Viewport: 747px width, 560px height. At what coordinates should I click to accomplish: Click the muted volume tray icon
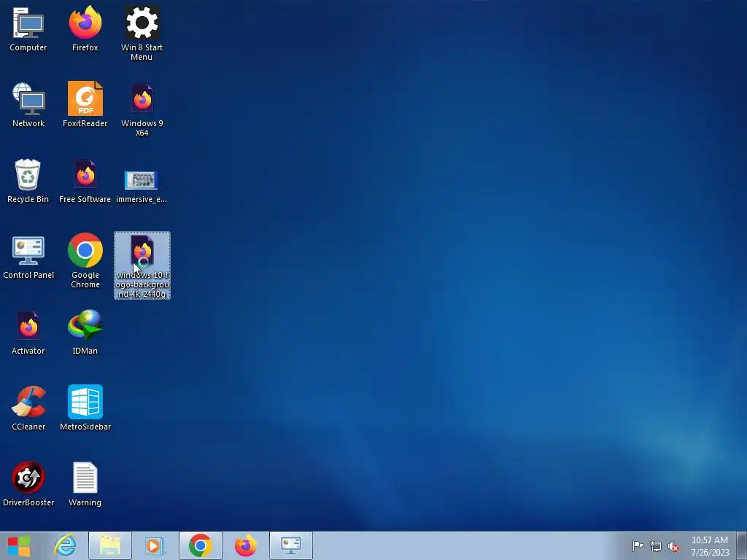673,547
